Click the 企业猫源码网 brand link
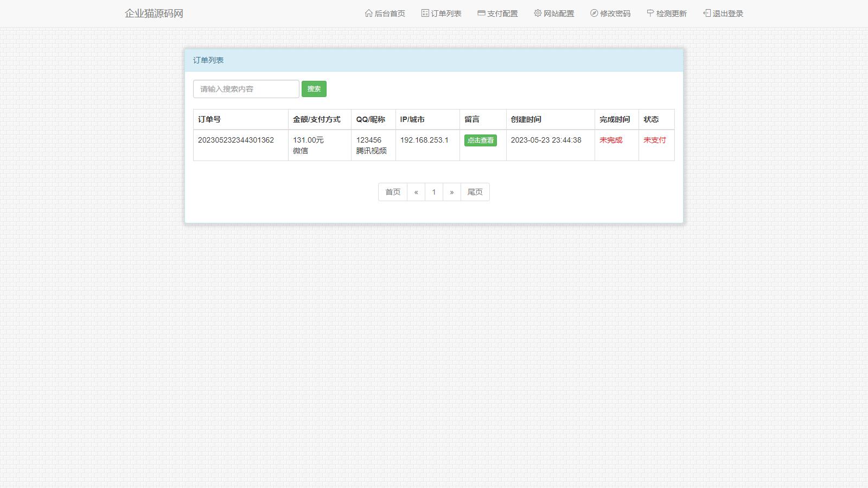Screen dimensions: 868x488 [x=154, y=14]
